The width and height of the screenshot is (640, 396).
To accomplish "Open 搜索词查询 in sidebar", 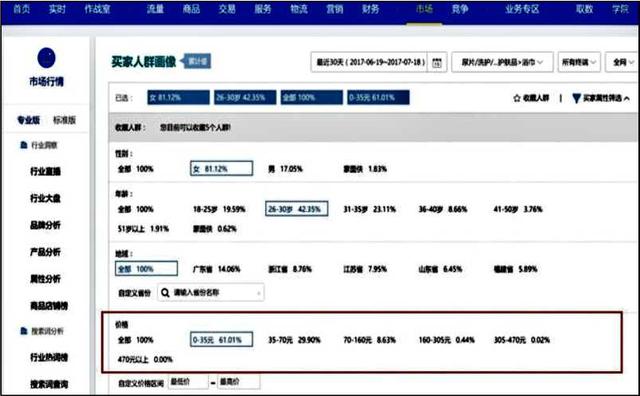I will 49,384.
